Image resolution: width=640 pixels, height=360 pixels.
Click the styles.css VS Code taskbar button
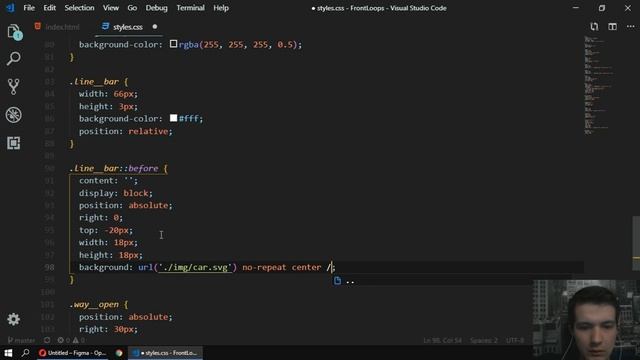point(165,353)
